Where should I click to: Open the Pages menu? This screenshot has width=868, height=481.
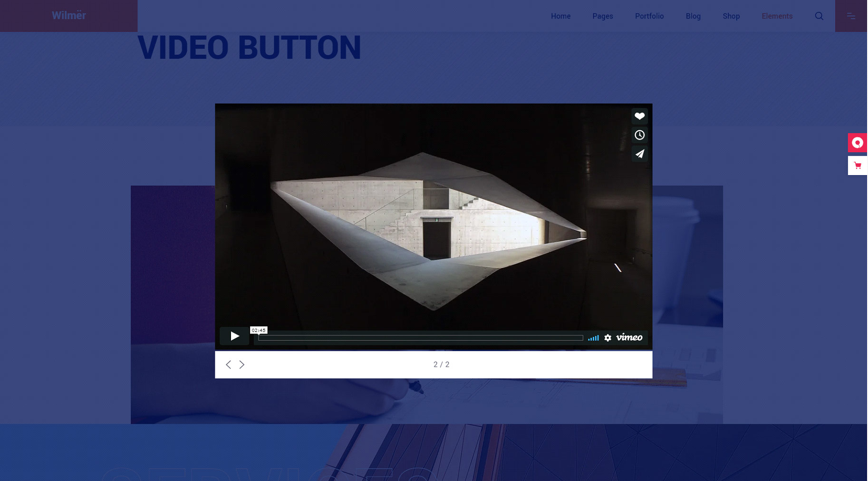point(602,16)
